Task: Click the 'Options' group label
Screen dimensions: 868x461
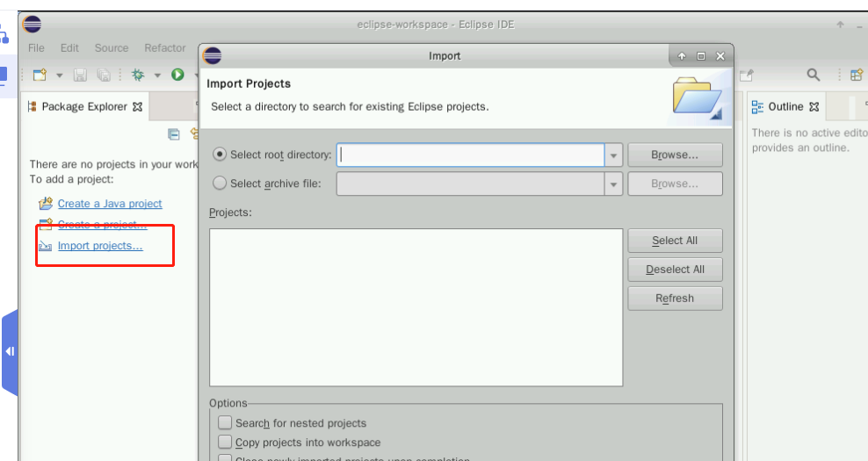Action: pyautogui.click(x=228, y=403)
